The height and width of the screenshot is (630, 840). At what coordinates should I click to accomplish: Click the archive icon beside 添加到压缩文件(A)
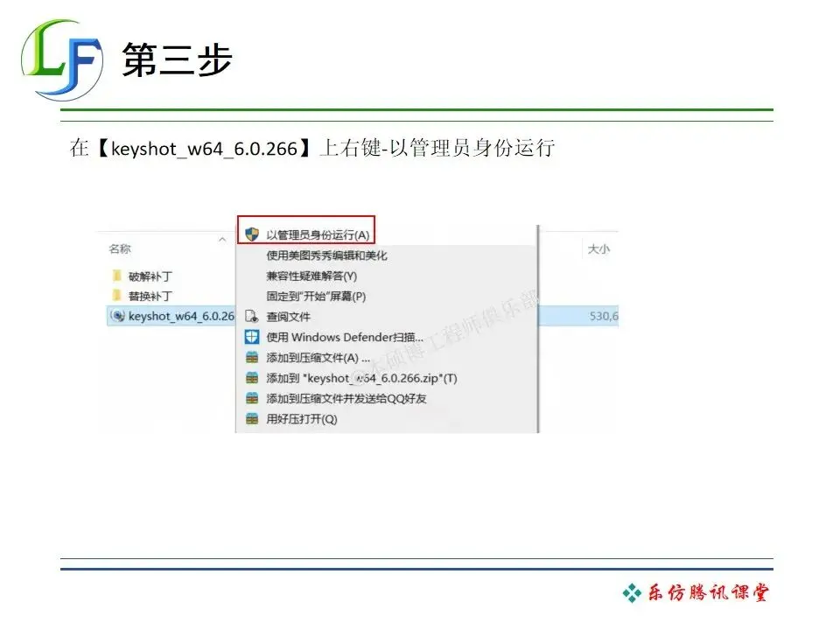(x=252, y=357)
